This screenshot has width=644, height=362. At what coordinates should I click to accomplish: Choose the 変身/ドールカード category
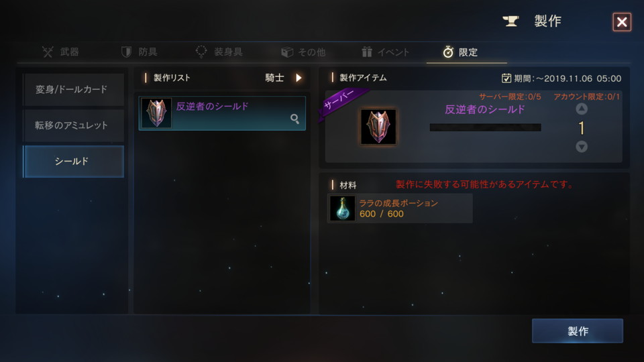pos(73,89)
